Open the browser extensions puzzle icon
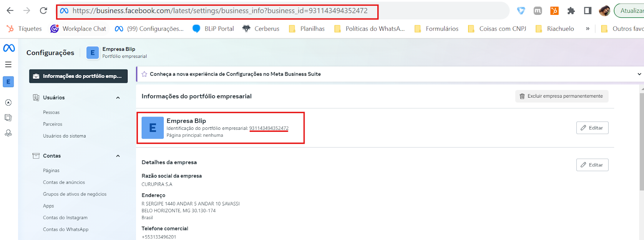Image resolution: width=644 pixels, height=240 pixels. click(x=571, y=11)
